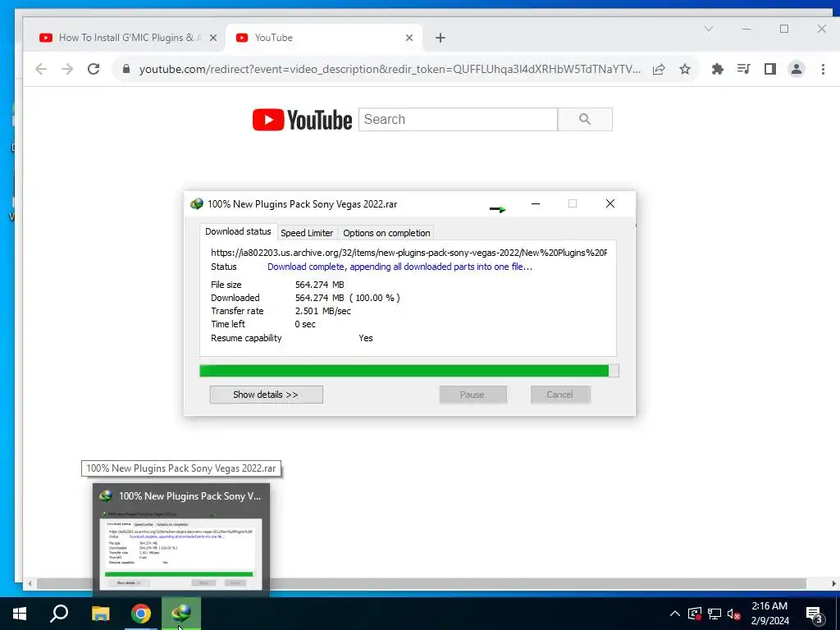Minimize the IDM download dialog

coord(536,203)
